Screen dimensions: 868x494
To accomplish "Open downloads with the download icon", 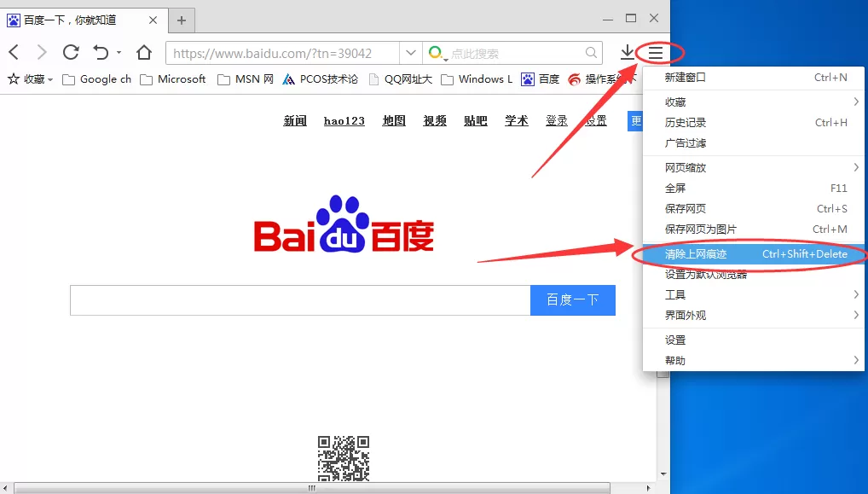I will pos(628,53).
